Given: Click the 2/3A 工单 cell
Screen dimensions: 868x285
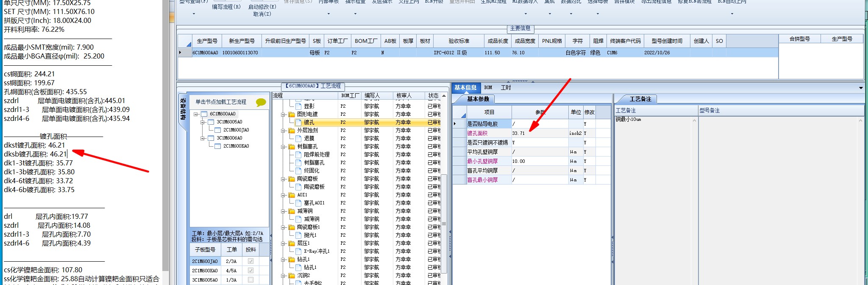Looking at the screenshot, I should coord(231,261).
